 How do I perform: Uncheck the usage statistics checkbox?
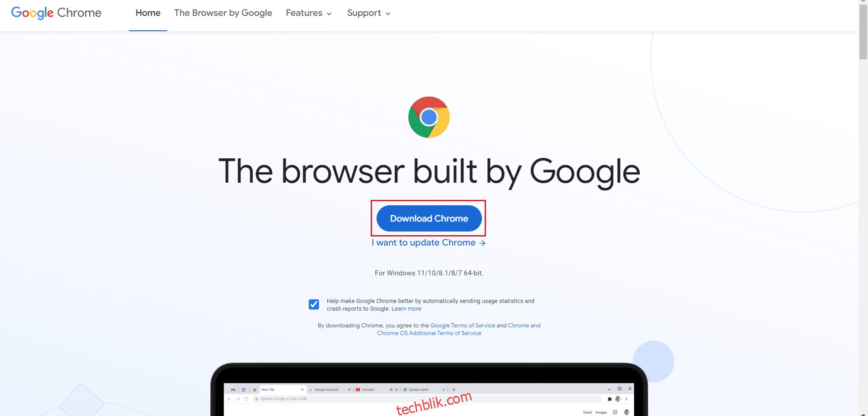(x=314, y=304)
